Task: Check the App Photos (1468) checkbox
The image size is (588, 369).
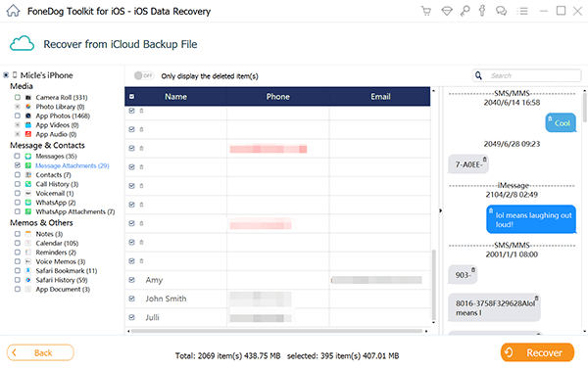Action: (x=18, y=115)
